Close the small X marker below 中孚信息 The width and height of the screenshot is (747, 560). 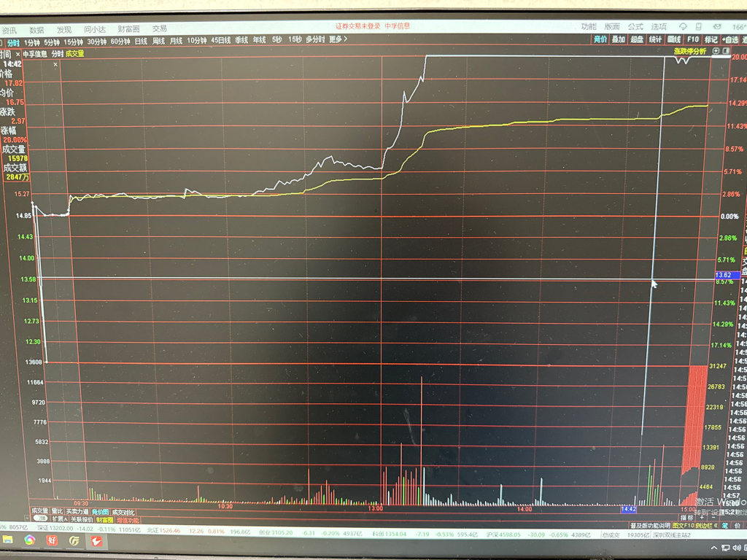point(55,64)
